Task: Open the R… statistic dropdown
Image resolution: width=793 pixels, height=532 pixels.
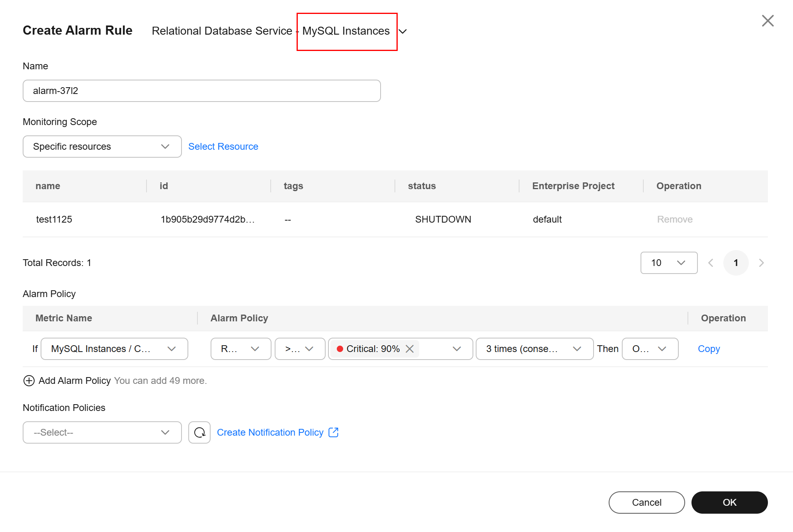Action: (x=241, y=349)
